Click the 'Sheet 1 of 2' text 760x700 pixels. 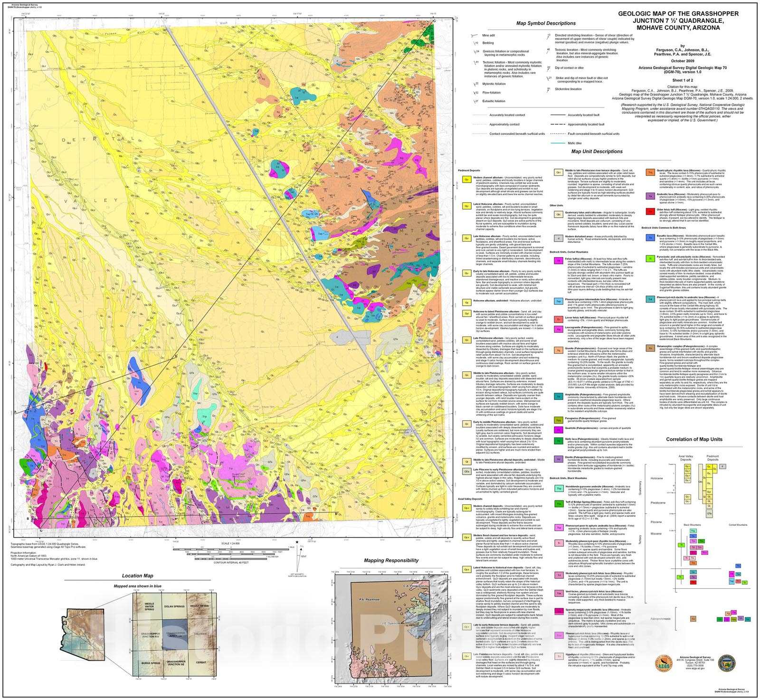point(682,80)
